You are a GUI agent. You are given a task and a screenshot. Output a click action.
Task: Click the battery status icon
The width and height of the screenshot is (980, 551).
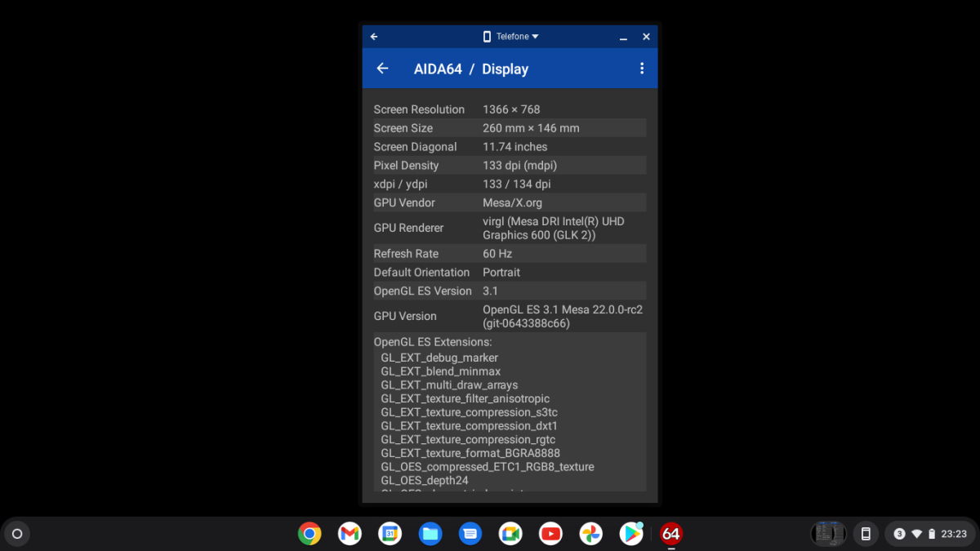[x=932, y=534]
